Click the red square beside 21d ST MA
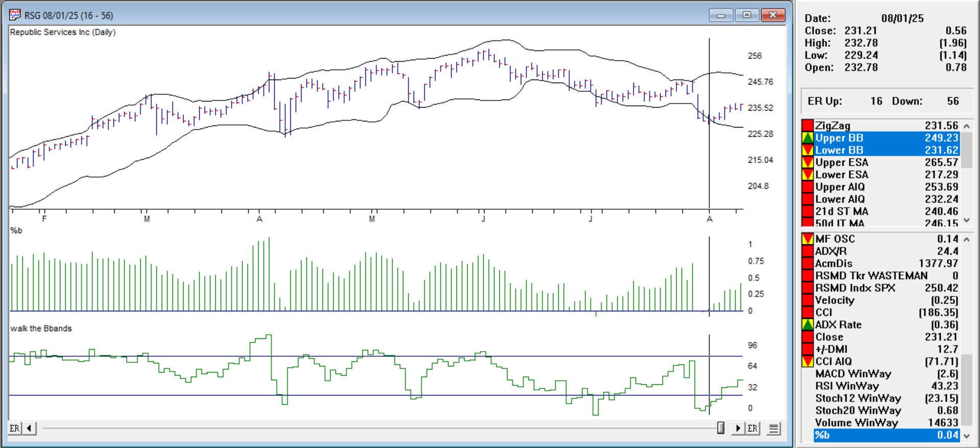 (807, 211)
